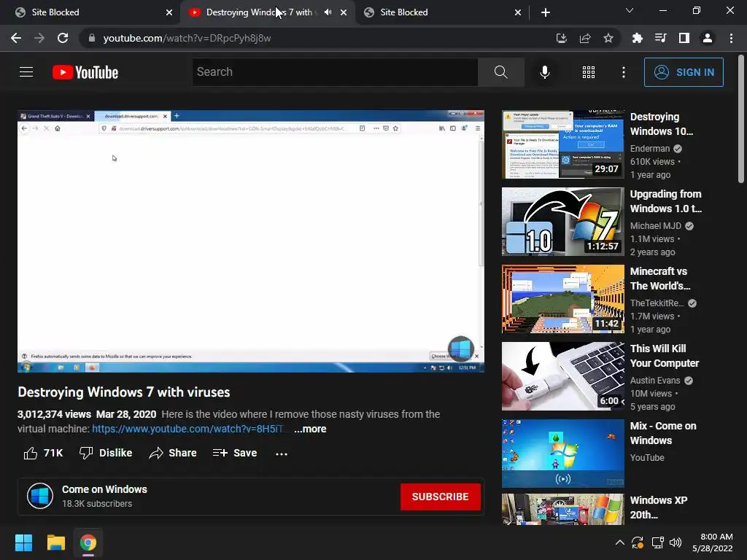Image resolution: width=747 pixels, height=560 pixels.
Task: Click the Share button under the video
Action: [x=172, y=453]
